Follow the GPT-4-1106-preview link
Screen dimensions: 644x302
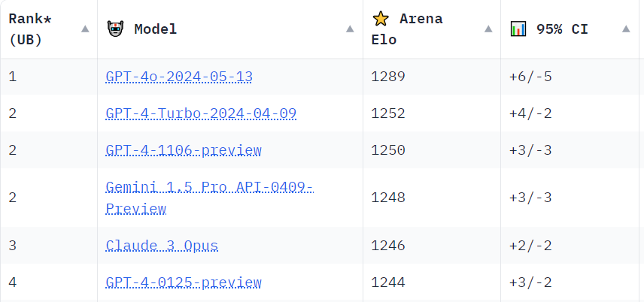pos(184,150)
